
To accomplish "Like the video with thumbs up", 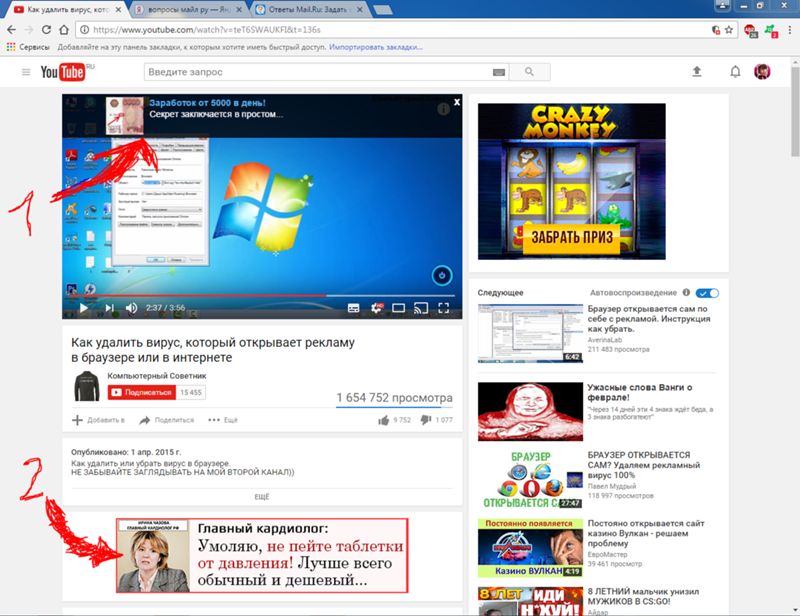I will [x=384, y=420].
